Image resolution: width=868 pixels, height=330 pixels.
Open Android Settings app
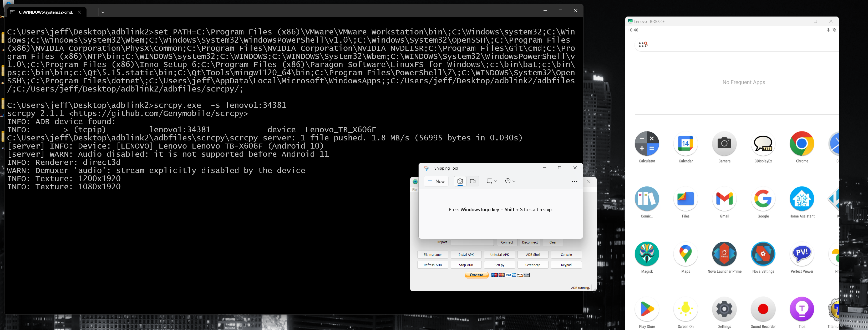click(724, 309)
